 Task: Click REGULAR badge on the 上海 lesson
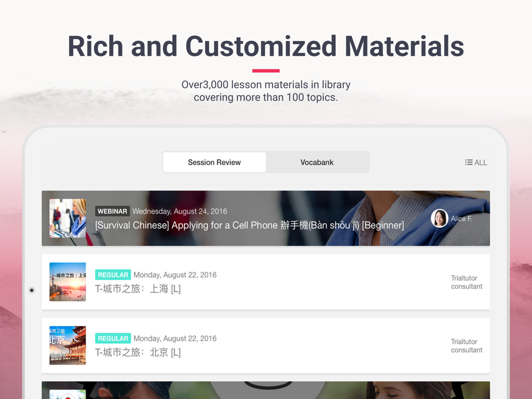pos(113,275)
